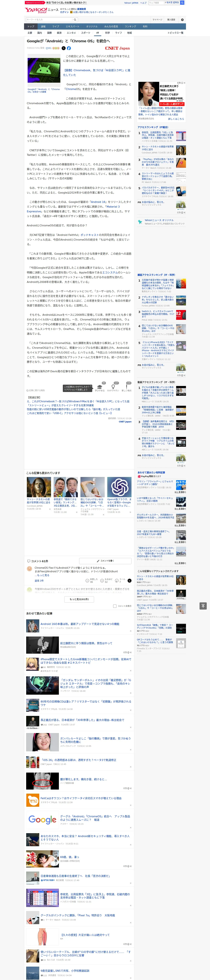The image size is (210, 980).
Task: Click コメントを書く button
Action: (x=105, y=561)
